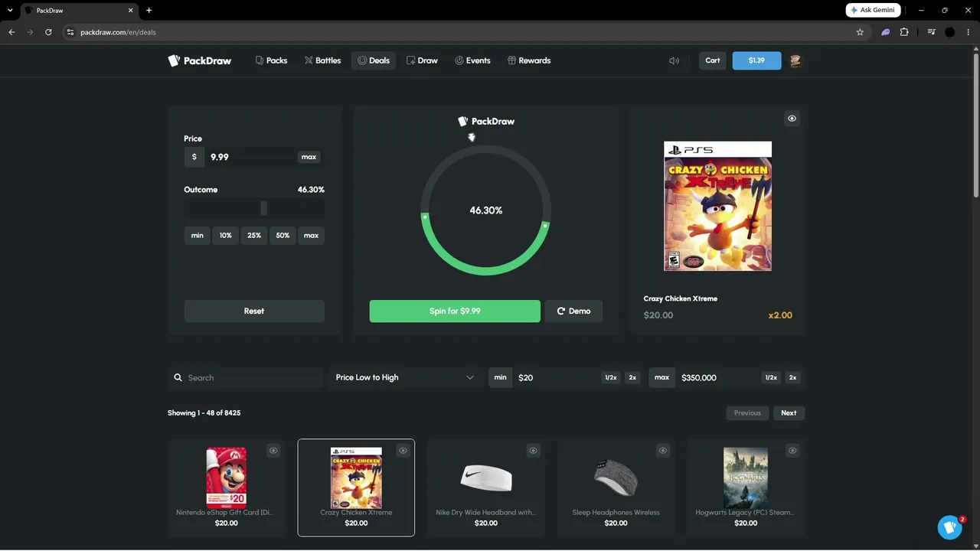This screenshot has width=980, height=551.
Task: Click the product search field
Action: [x=254, y=378]
